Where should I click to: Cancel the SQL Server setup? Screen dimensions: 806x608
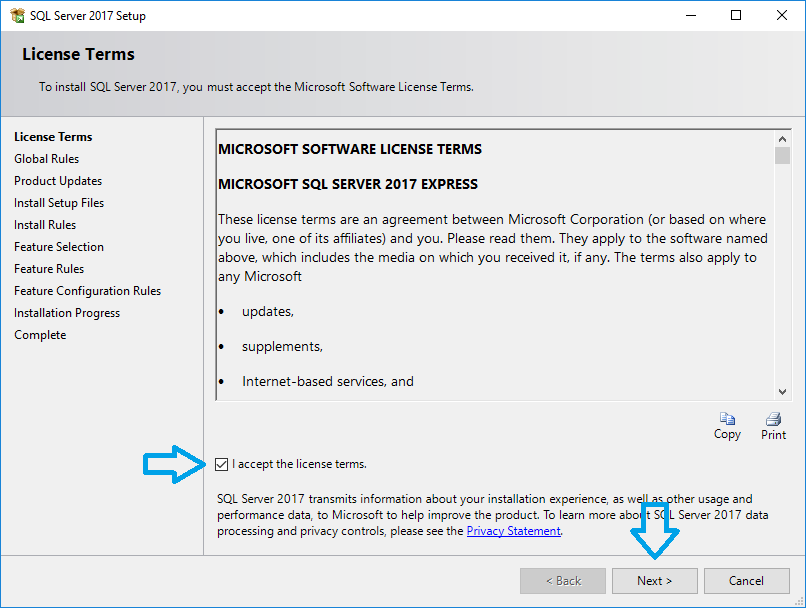[x=746, y=581]
